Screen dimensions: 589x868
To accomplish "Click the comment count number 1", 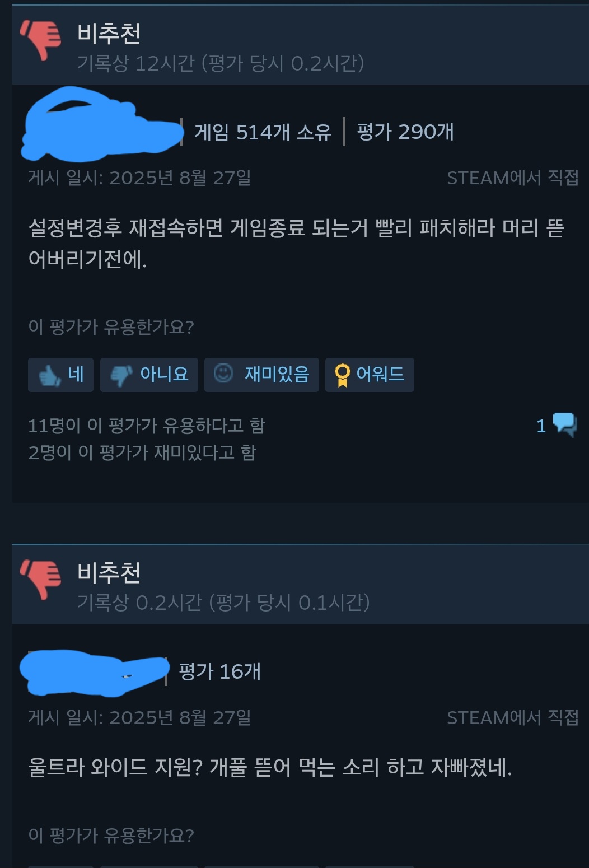I will click(x=541, y=426).
